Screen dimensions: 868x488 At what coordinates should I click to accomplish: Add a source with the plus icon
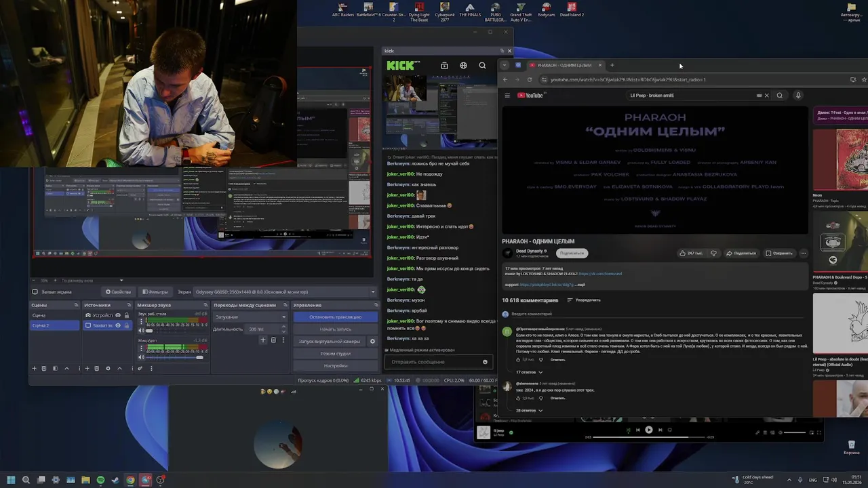pyautogui.click(x=87, y=369)
